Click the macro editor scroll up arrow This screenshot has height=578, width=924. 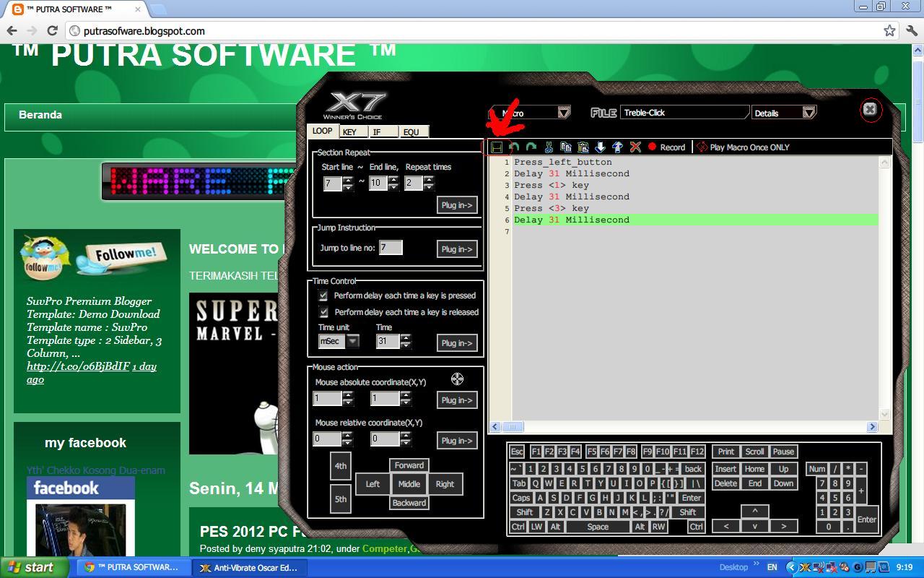[x=884, y=163]
